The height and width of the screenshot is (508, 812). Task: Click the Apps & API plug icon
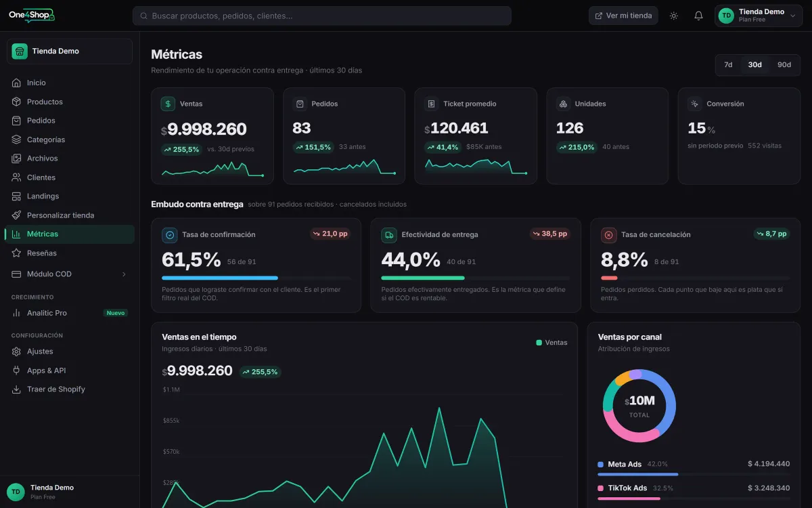pyautogui.click(x=16, y=371)
